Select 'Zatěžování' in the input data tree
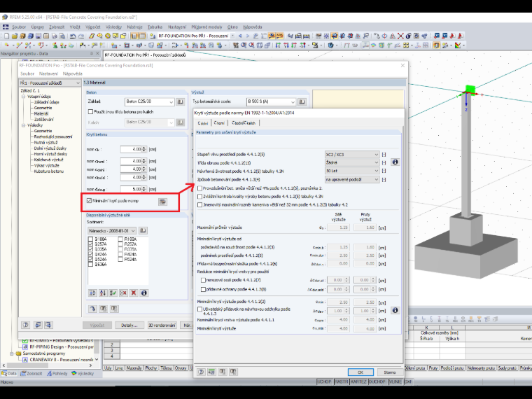Viewport: 532px width, 399px height. coord(44,120)
